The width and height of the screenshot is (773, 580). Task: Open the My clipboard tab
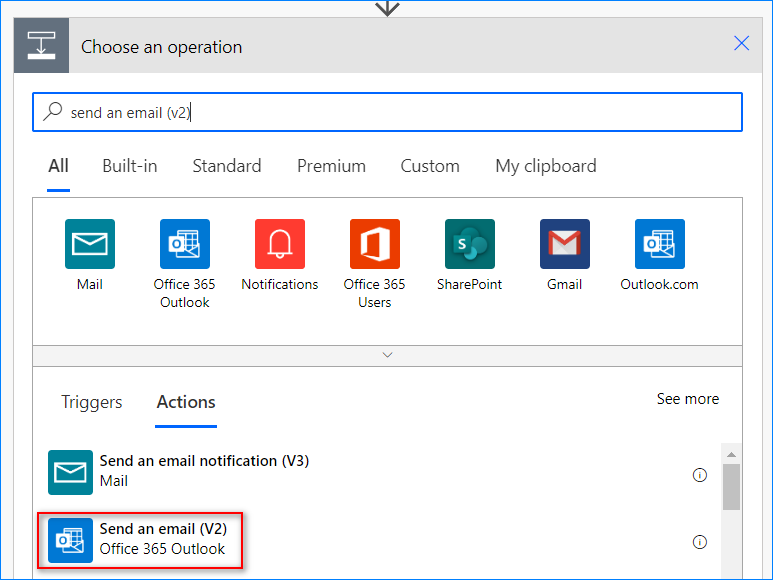point(546,166)
